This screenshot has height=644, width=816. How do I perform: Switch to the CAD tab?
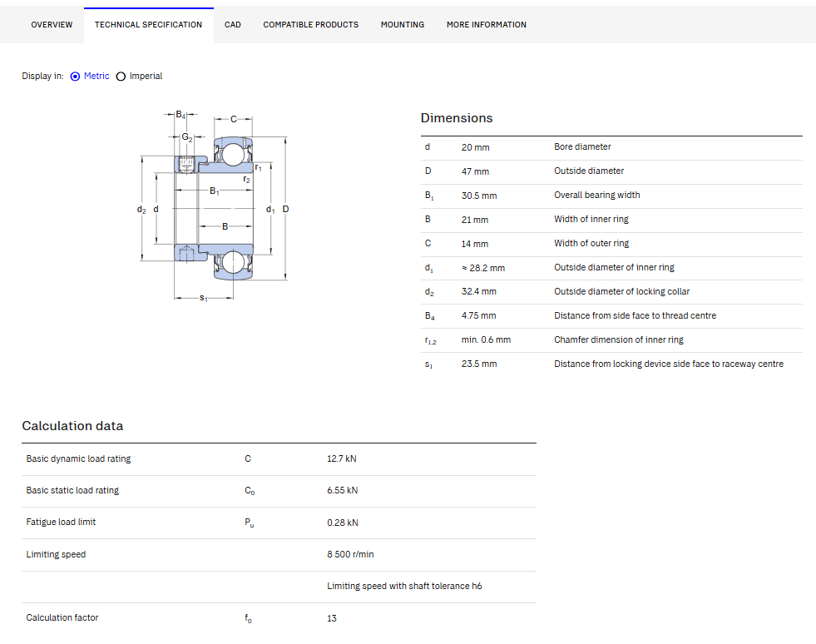click(233, 24)
